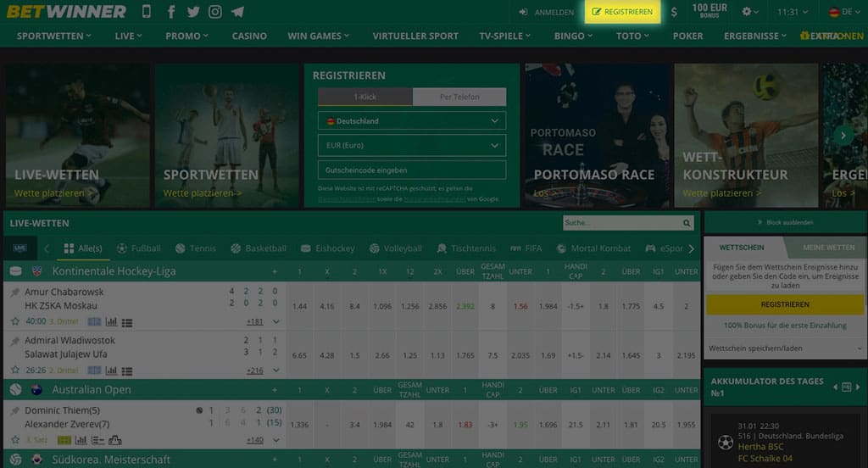Open +181 additional markets link
The width and height of the screenshot is (868, 468).
(254, 322)
